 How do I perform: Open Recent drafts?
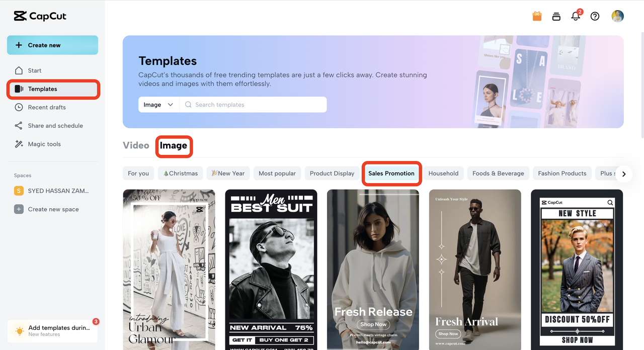coord(52,107)
